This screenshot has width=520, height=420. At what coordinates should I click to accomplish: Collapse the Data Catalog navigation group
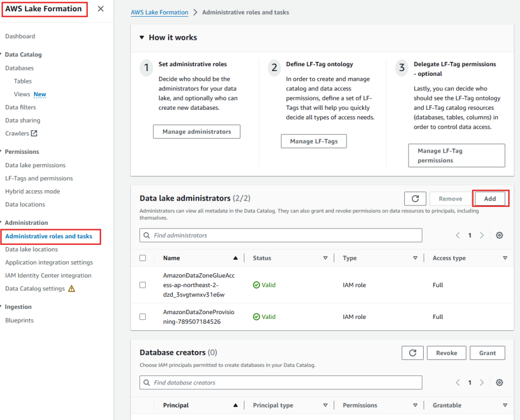1,54
